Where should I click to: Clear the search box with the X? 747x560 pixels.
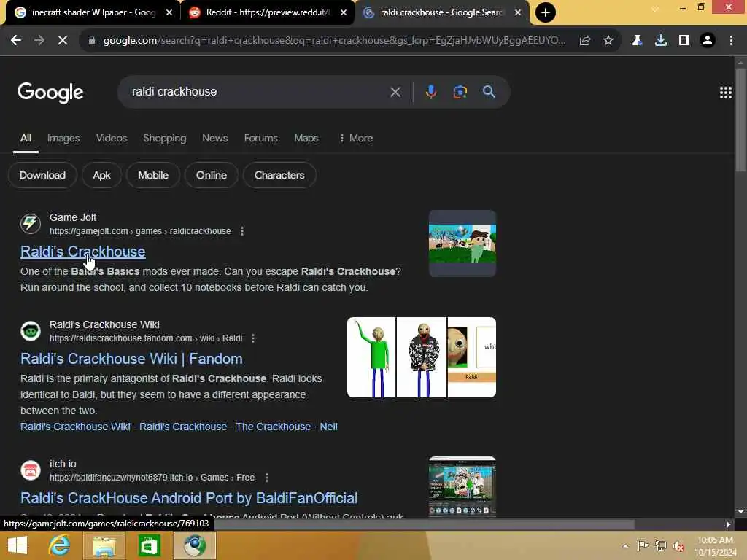coord(395,92)
